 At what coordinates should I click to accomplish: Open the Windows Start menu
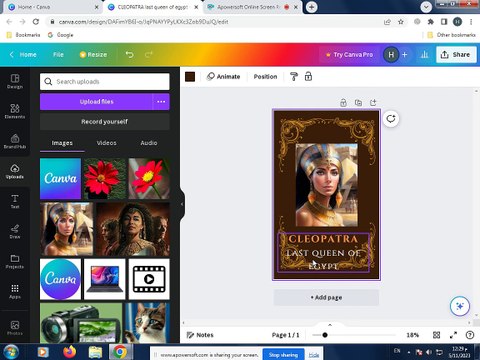pyautogui.click(x=11, y=352)
